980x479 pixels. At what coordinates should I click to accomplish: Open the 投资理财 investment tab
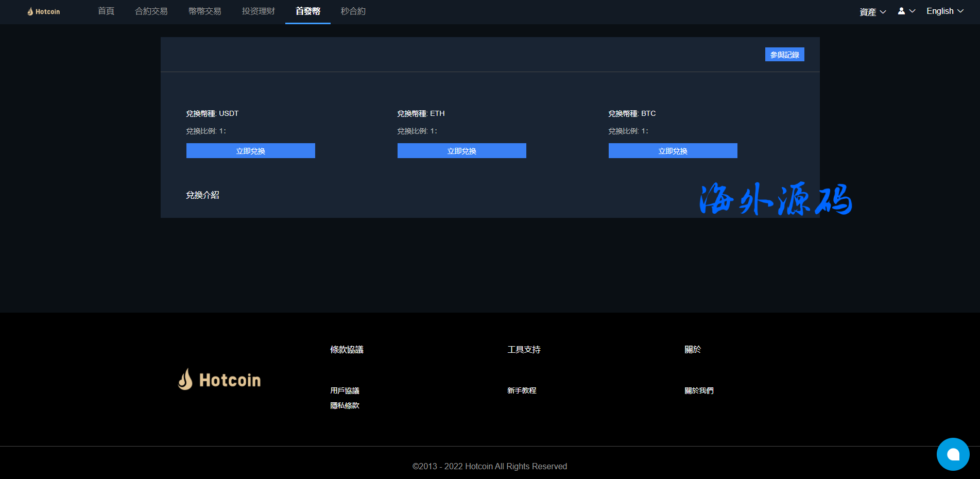pyautogui.click(x=258, y=11)
